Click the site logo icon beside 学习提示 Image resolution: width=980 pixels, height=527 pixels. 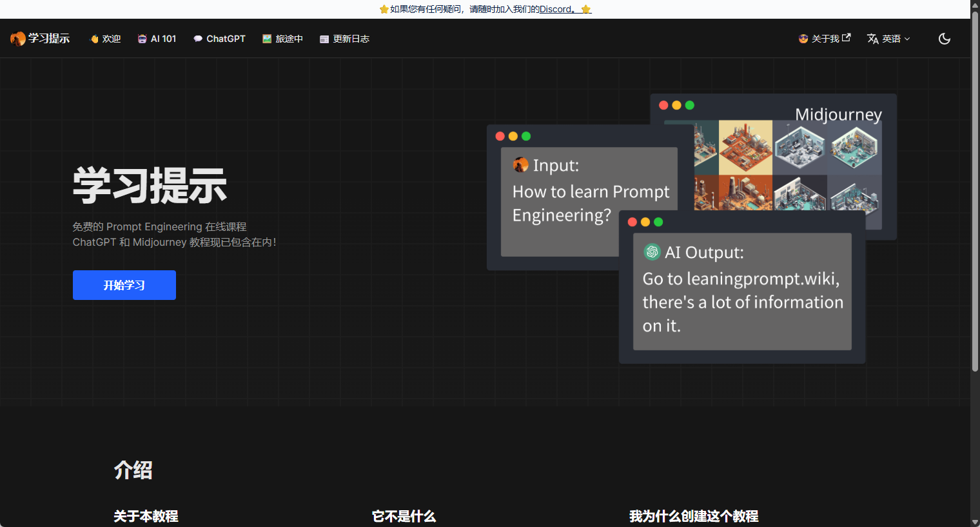[x=18, y=39]
